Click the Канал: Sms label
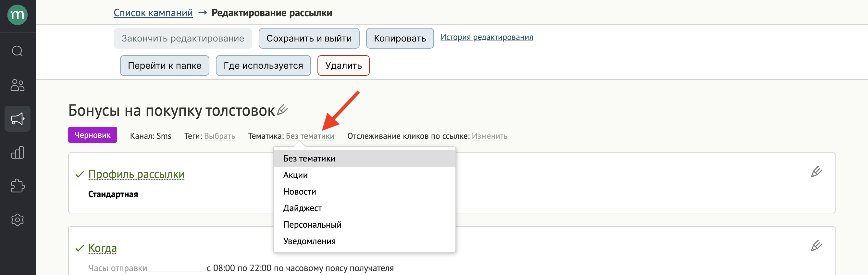The width and height of the screenshot is (868, 275). (x=151, y=136)
